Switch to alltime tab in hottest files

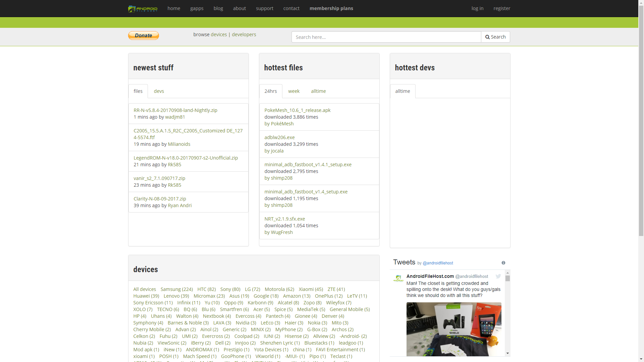pos(318,91)
